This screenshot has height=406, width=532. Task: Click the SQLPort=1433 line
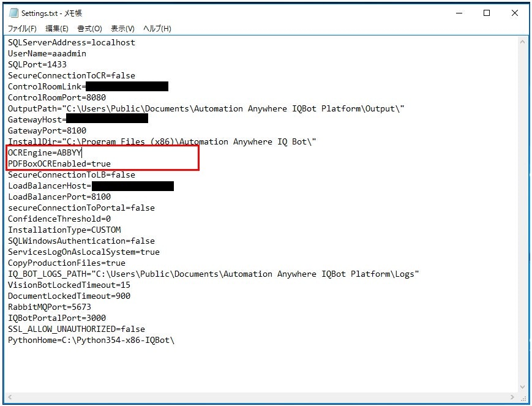37,64
